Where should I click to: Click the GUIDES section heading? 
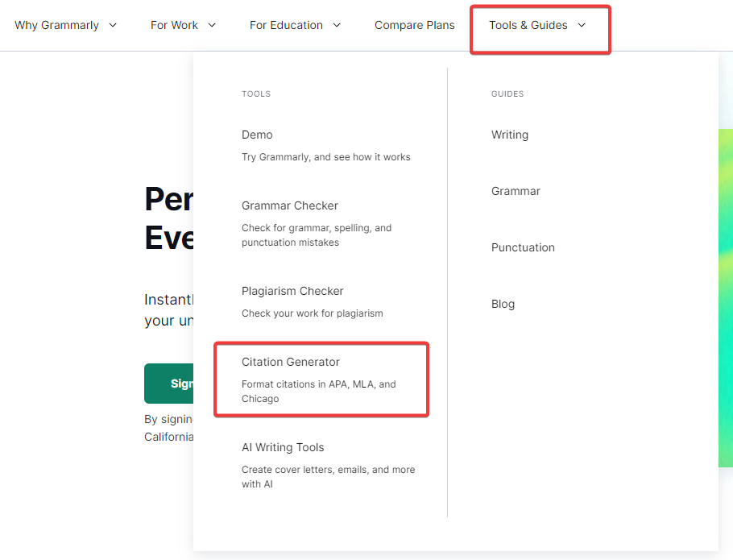click(507, 93)
